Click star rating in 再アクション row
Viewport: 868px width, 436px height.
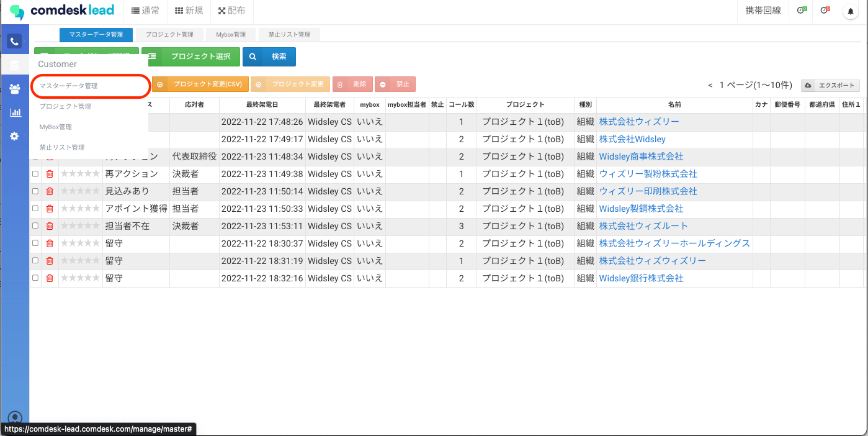click(x=80, y=174)
